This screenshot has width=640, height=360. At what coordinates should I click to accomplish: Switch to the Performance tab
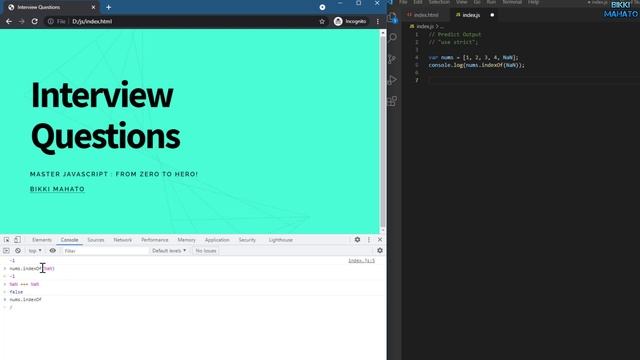coord(155,240)
